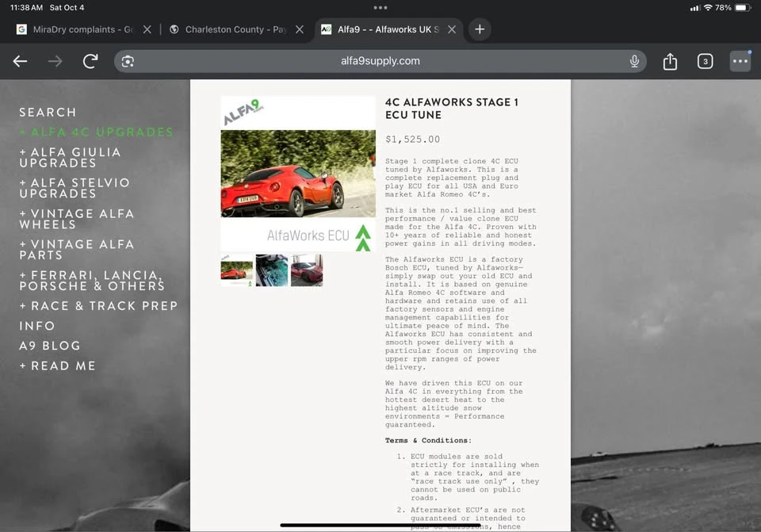Click the Alfa9 logo above product image
The height and width of the screenshot is (532, 761).
[x=243, y=112]
